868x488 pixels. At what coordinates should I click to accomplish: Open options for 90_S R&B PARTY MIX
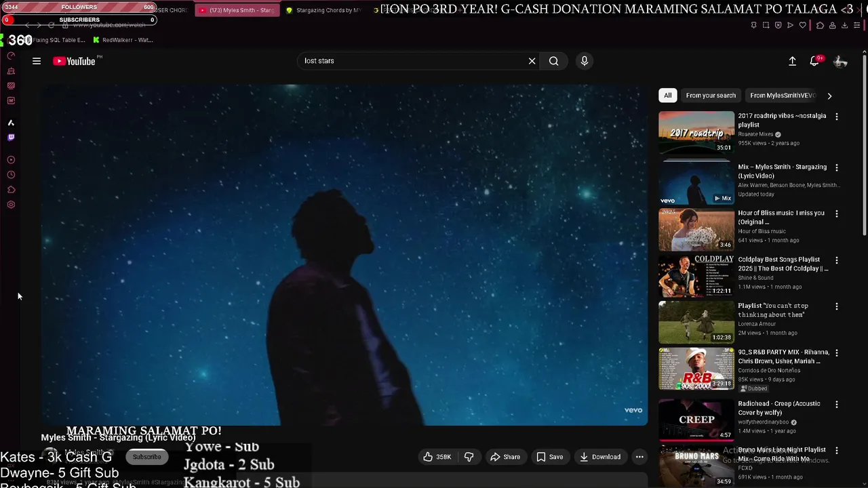[x=837, y=353]
